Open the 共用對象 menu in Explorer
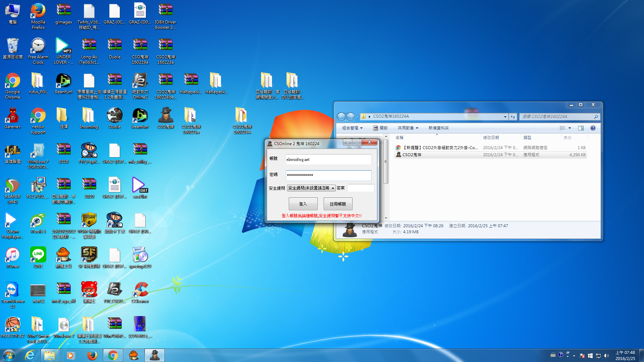 (408, 128)
